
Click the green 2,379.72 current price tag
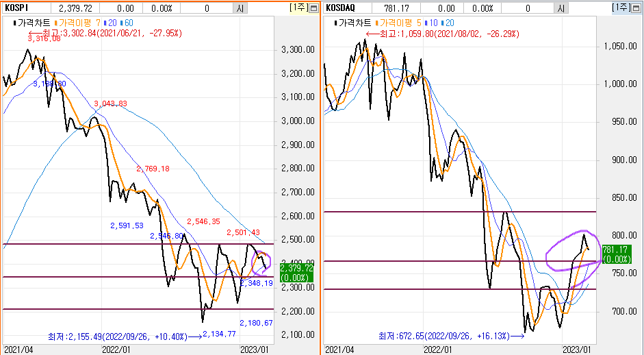coord(296,273)
